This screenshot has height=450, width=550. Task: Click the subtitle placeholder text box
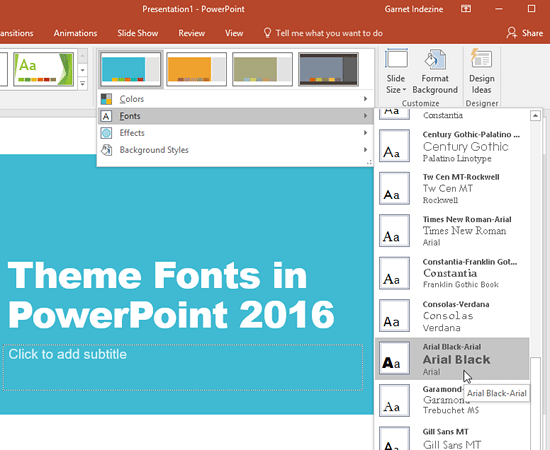pos(183,368)
